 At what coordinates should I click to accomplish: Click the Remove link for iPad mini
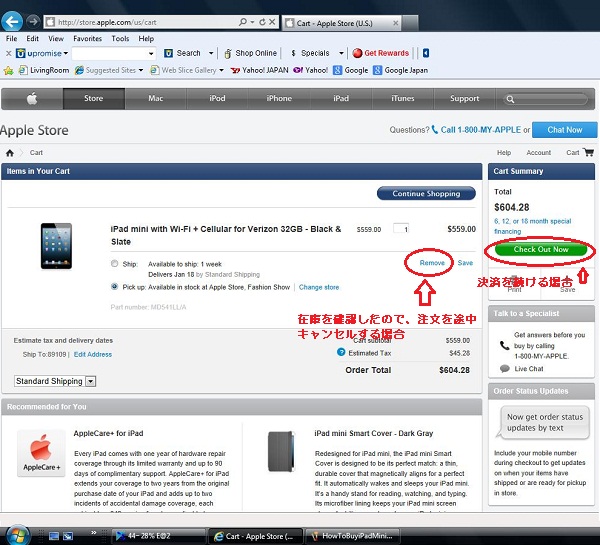(x=432, y=263)
